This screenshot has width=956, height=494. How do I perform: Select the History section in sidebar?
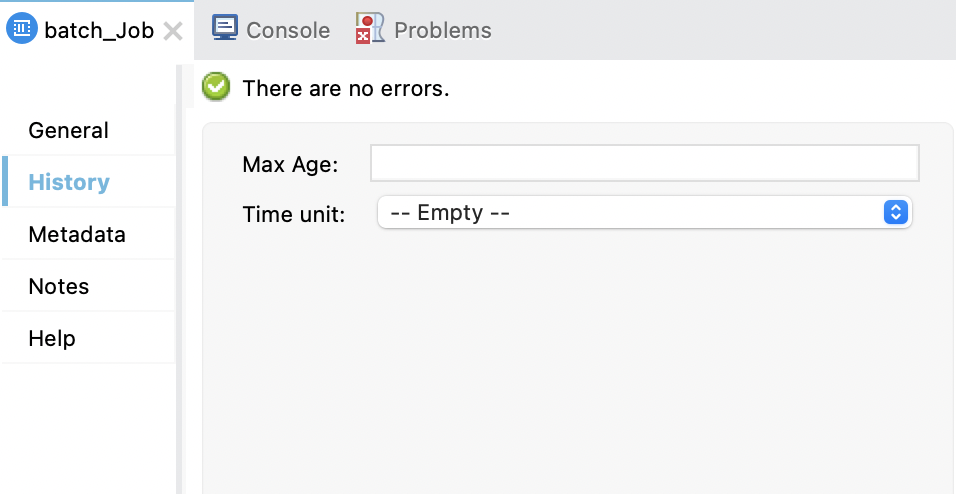click(x=69, y=182)
